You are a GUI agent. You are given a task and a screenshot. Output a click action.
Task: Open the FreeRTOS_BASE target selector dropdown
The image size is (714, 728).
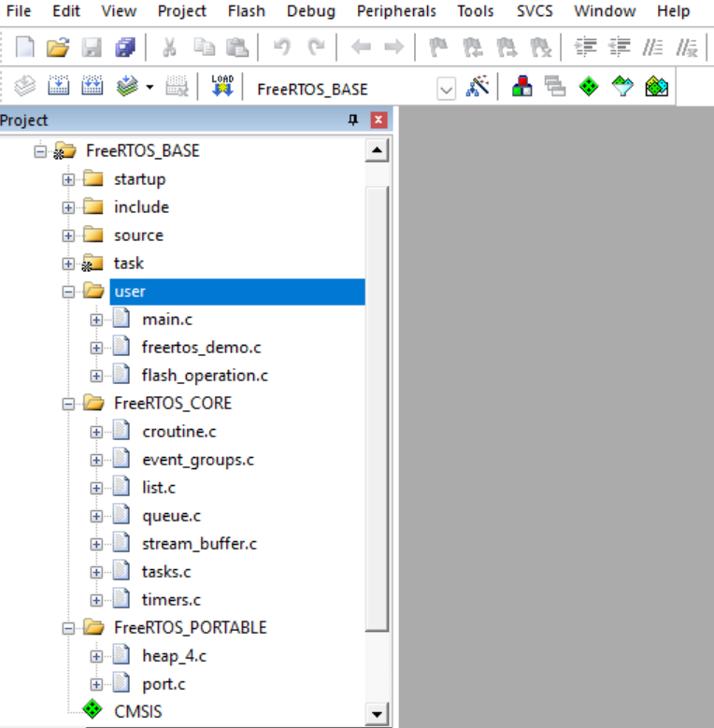coord(446,89)
